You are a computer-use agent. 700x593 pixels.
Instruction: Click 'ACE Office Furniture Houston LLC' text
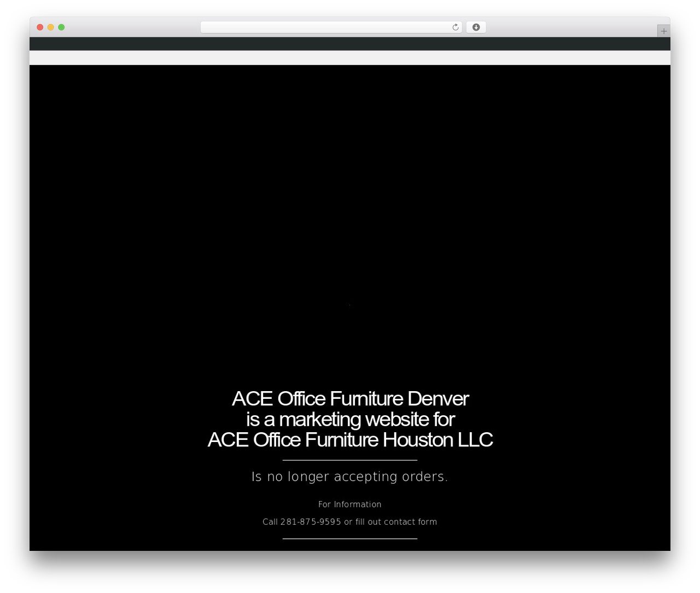pyautogui.click(x=350, y=440)
